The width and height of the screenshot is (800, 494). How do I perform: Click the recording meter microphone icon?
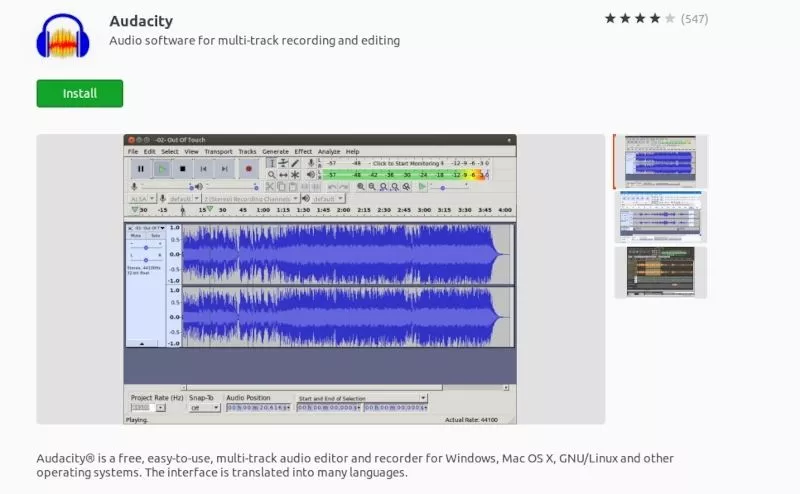coord(311,163)
